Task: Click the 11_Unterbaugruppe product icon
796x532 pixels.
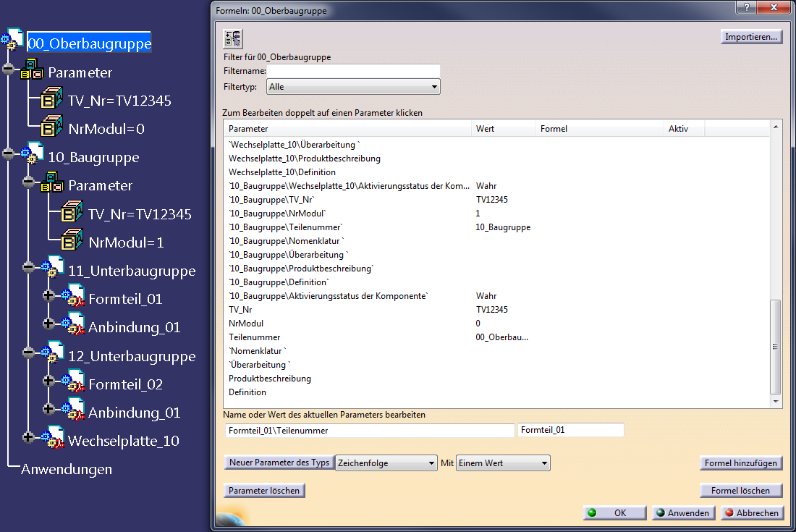Action: pyautogui.click(x=54, y=268)
